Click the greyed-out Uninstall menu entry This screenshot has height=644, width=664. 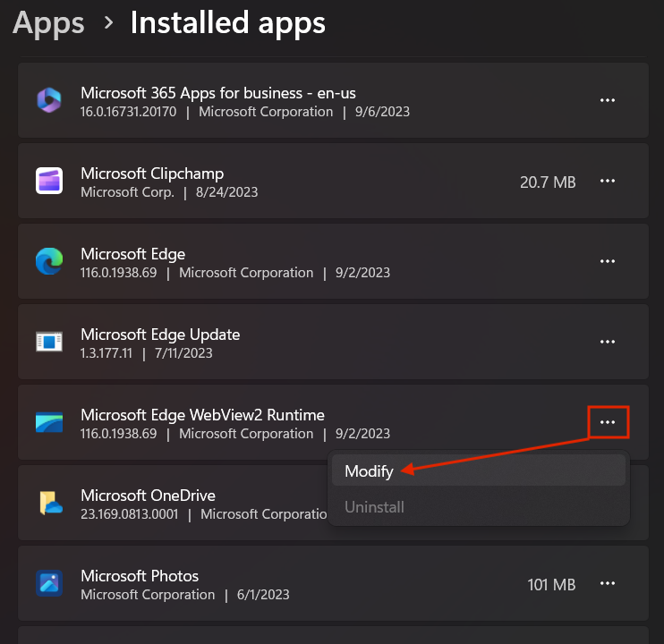point(479,507)
